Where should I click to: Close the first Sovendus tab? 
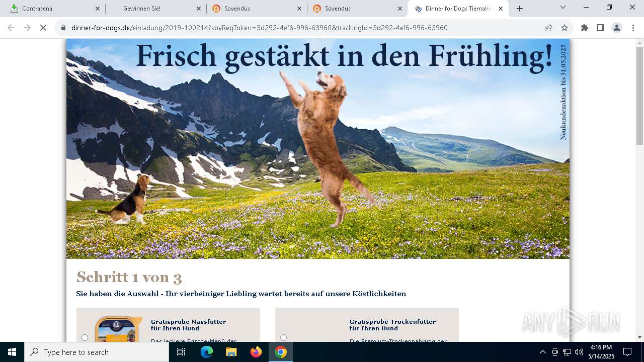point(299,9)
